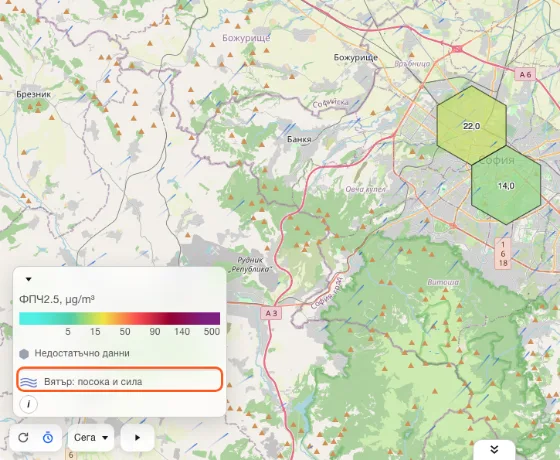The image size is (560, 460).
Task: Click the wind waves icon in legend
Action: 29,382
